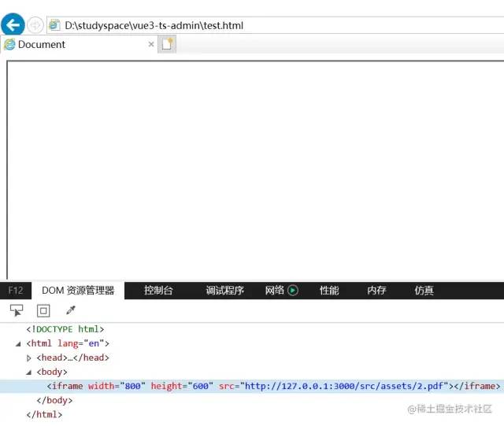Click the iframe width value "800"
Screen dimensions: 504x426
click(x=132, y=386)
